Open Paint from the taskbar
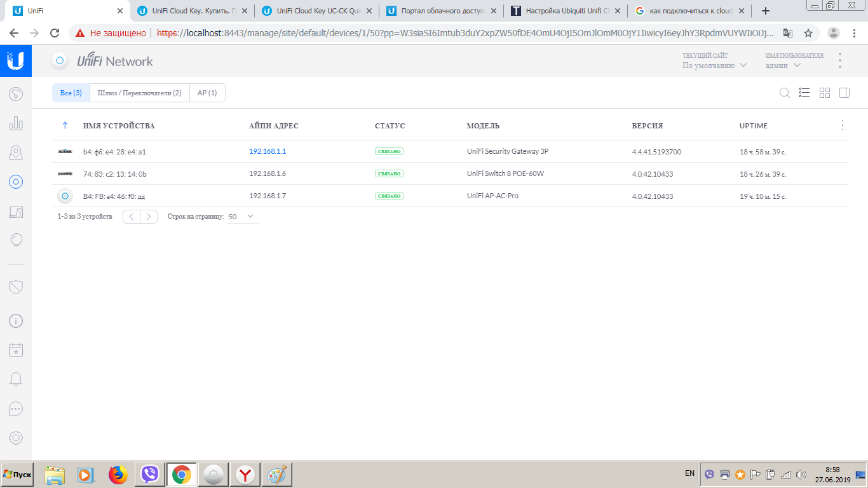Image resolution: width=868 pixels, height=488 pixels. [x=277, y=475]
